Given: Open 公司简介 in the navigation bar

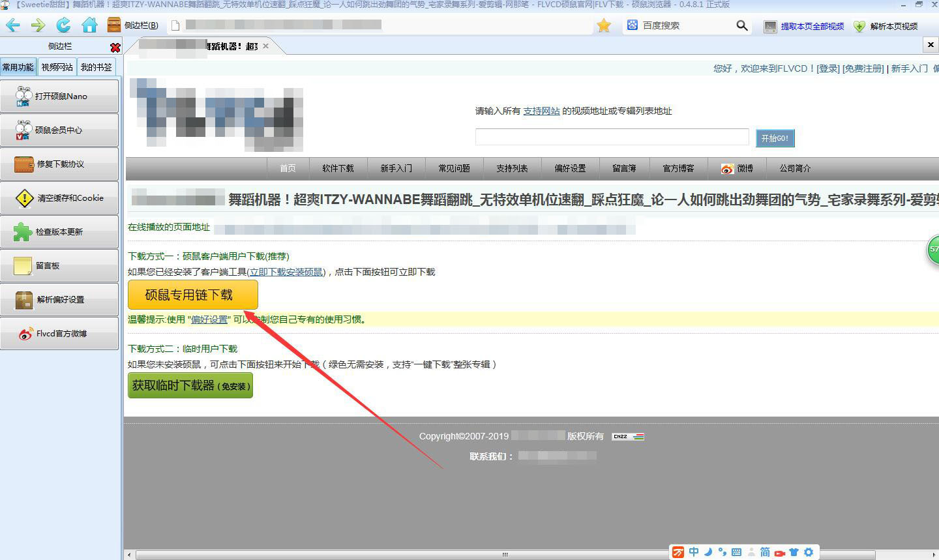Looking at the screenshot, I should coord(795,168).
